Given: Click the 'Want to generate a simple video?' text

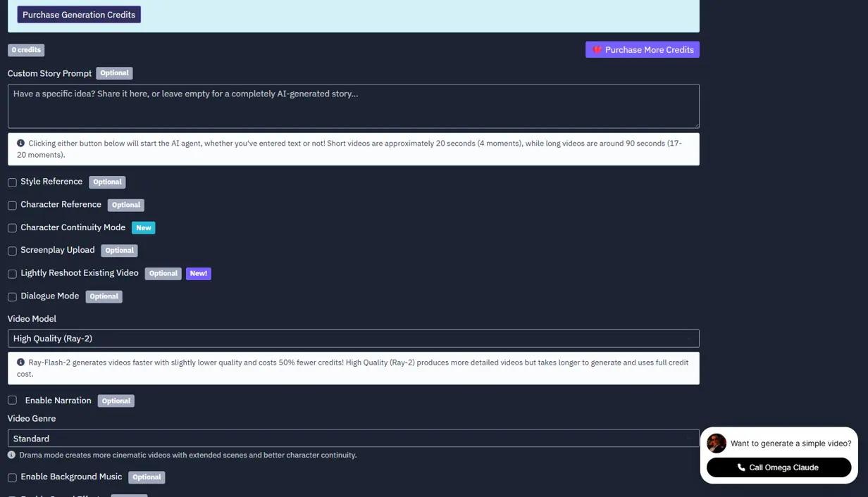Looking at the screenshot, I should coord(790,443).
